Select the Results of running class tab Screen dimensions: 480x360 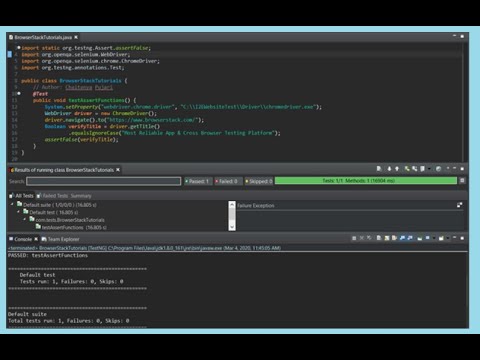pos(65,170)
